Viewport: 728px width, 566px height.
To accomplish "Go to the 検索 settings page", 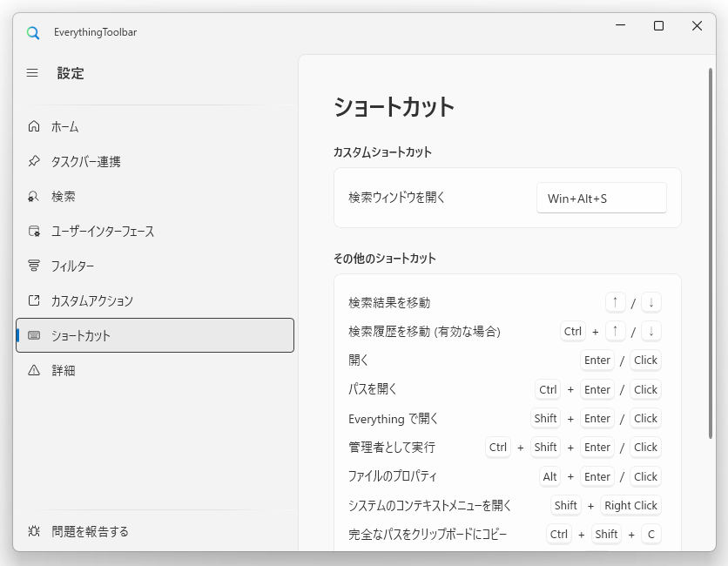I will pos(155,196).
